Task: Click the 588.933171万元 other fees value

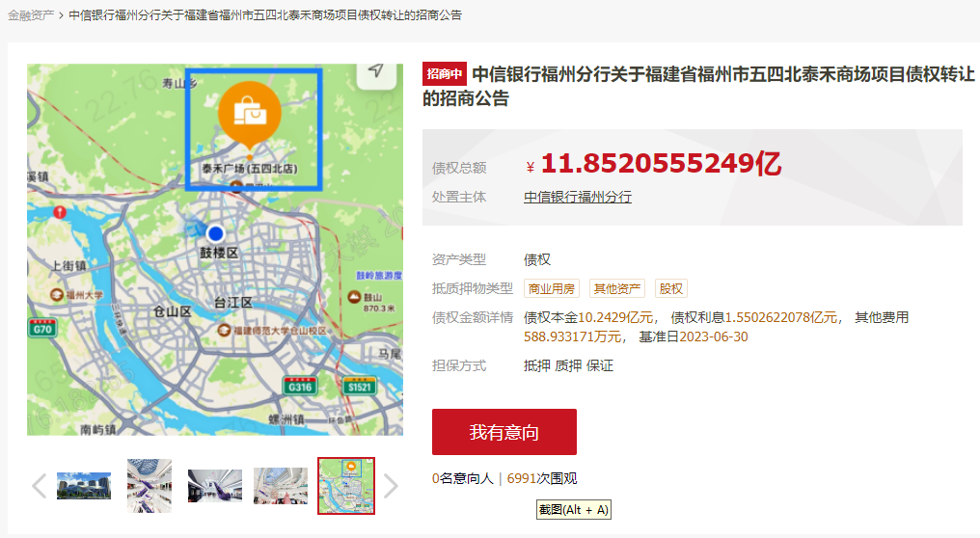Action: click(572, 336)
